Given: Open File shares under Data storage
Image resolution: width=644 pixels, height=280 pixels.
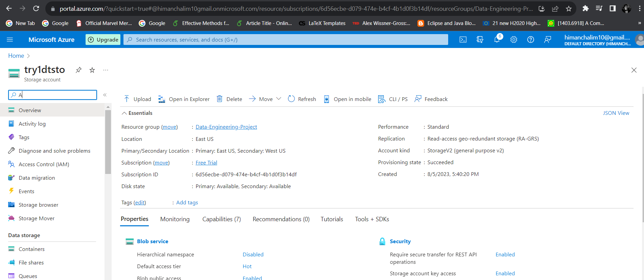Looking at the screenshot, I should (52, 262).
